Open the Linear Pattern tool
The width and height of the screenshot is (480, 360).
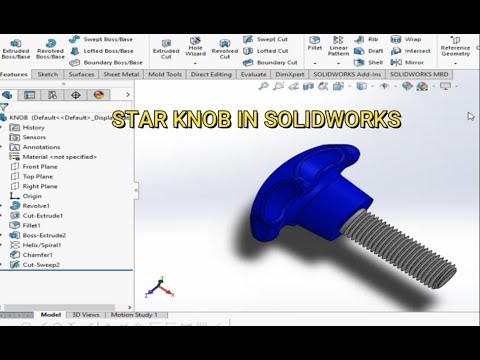(338, 46)
